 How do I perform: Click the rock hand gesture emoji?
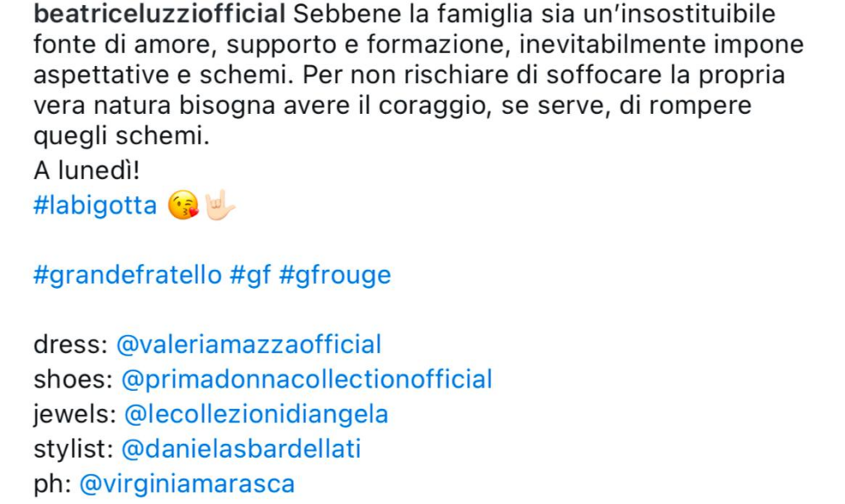pyautogui.click(x=220, y=205)
